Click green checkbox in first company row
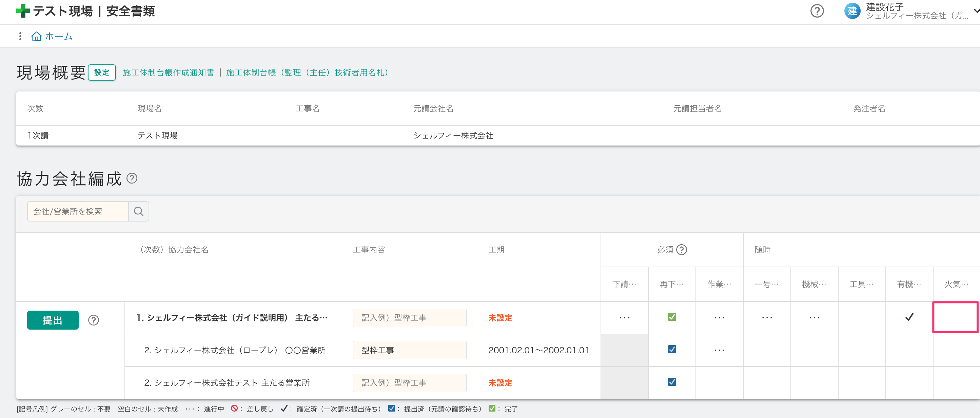 672,317
